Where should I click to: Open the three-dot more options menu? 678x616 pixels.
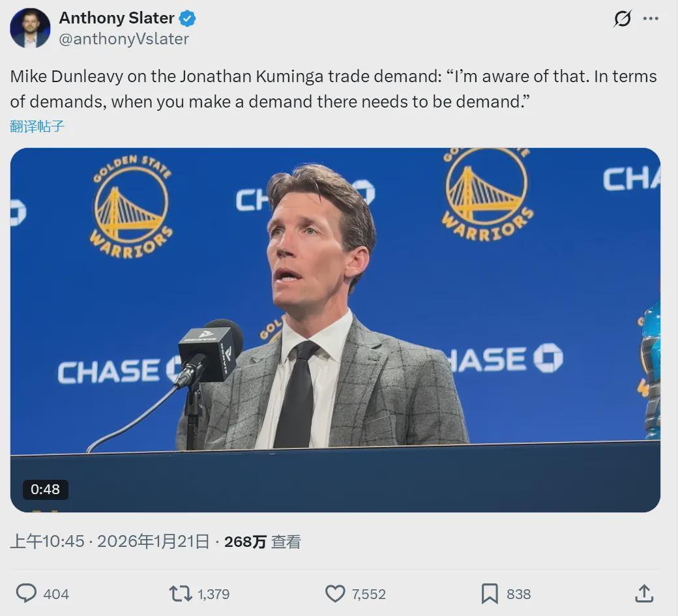point(651,19)
